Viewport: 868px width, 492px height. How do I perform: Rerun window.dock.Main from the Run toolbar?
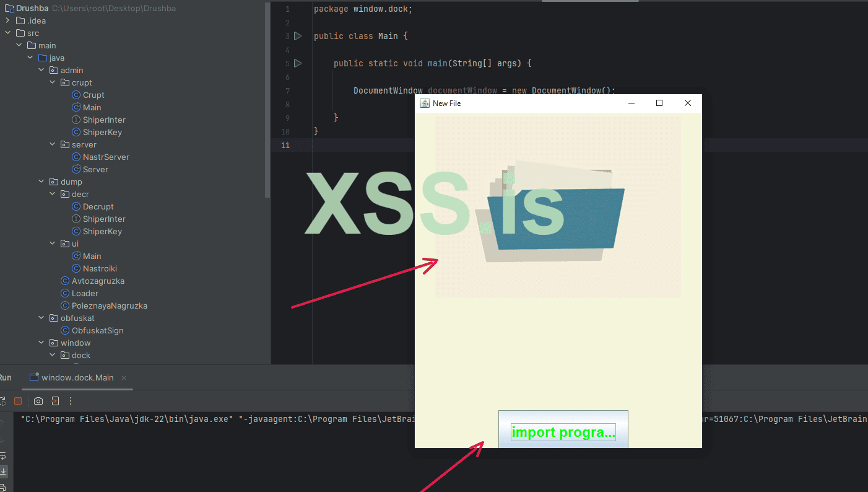pyautogui.click(x=2, y=401)
